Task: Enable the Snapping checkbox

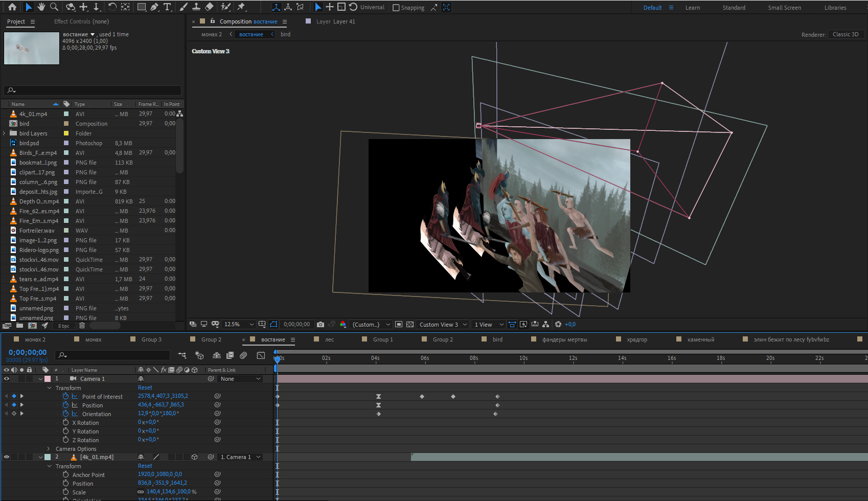Action: coord(396,8)
